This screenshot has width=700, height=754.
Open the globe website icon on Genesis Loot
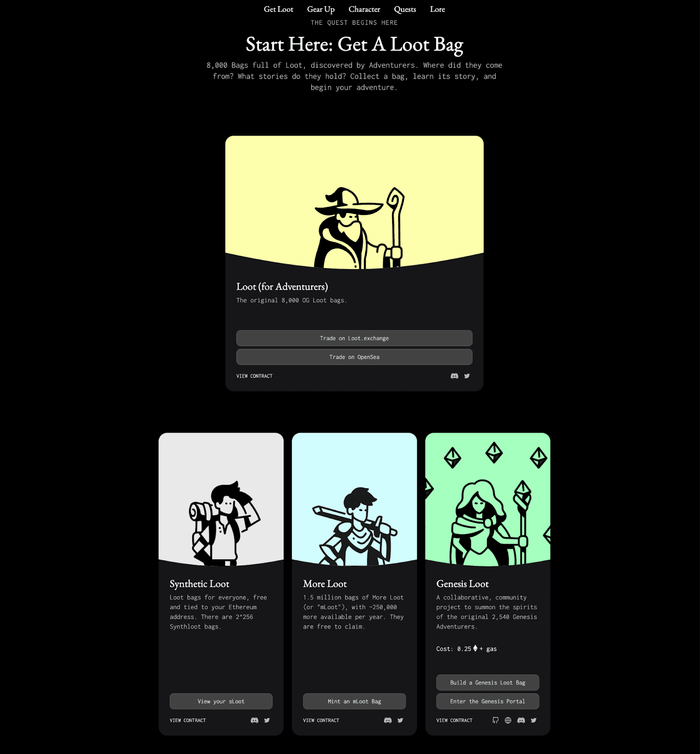508,720
